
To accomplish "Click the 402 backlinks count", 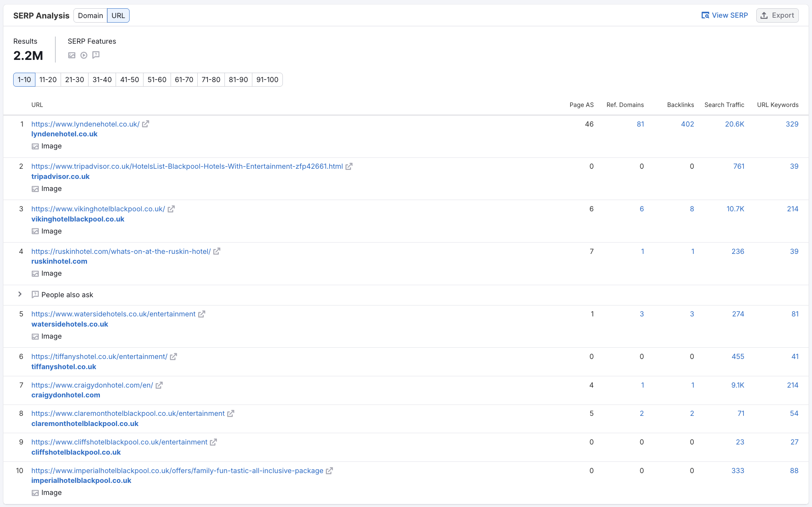I will (687, 124).
